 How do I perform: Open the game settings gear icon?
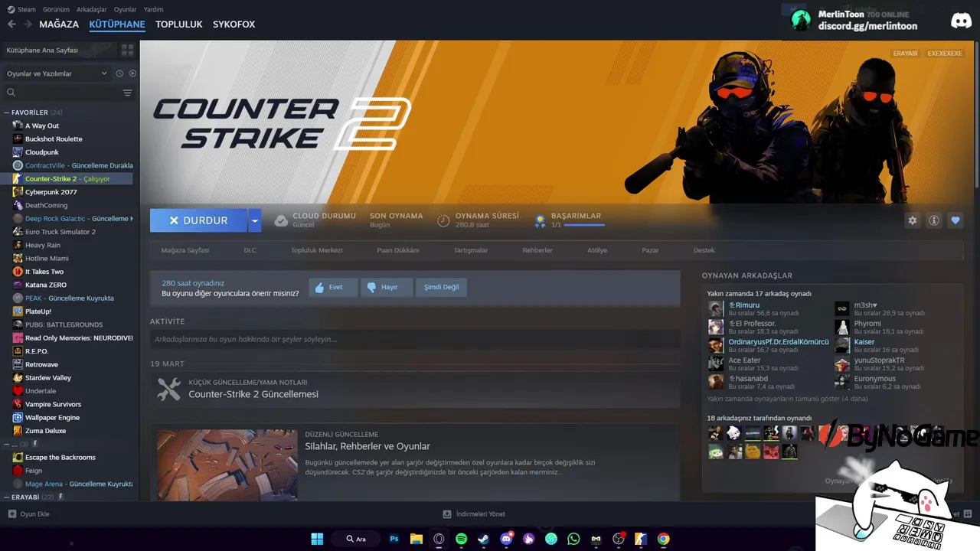pos(912,220)
